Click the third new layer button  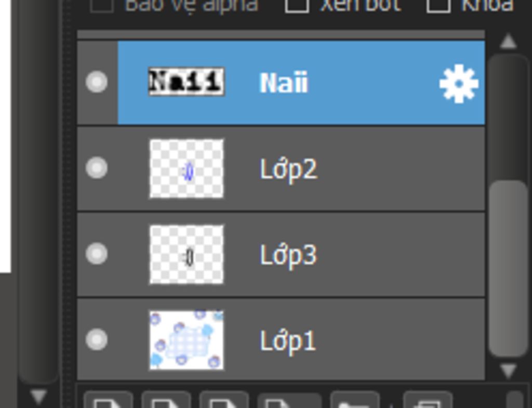click(224, 400)
